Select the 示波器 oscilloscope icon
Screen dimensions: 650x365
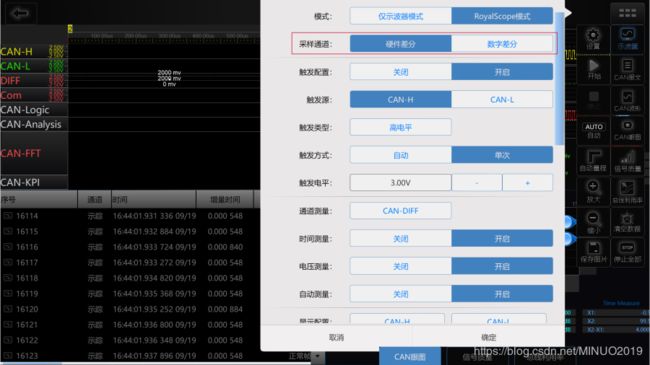coord(627,39)
